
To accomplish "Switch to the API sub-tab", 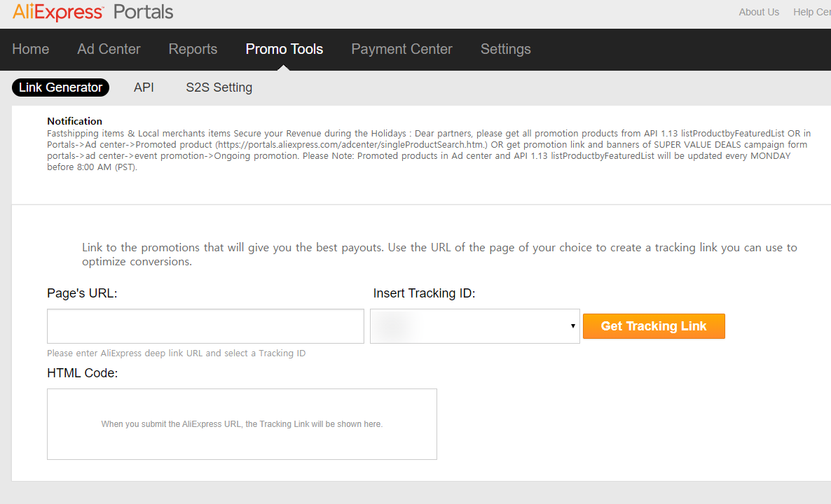I will coord(144,87).
